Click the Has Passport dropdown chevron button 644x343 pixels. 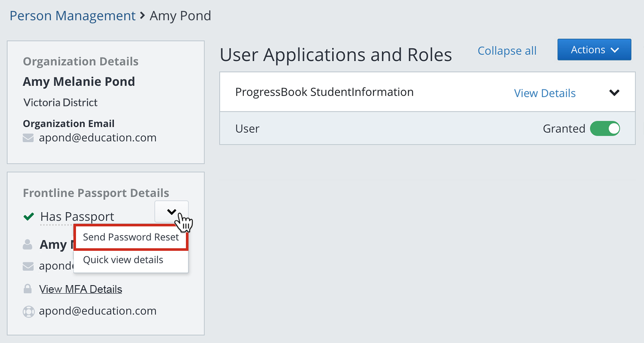pyautogui.click(x=171, y=211)
